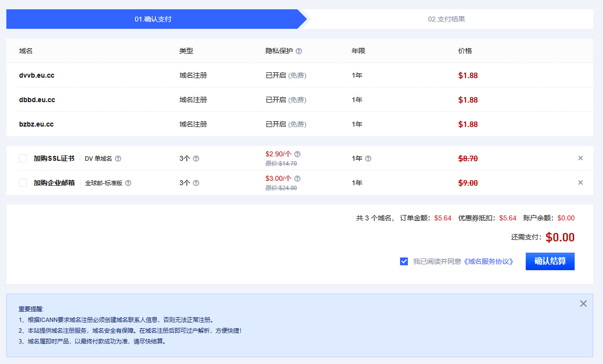Click the ICANN requirement notice line

116,320
